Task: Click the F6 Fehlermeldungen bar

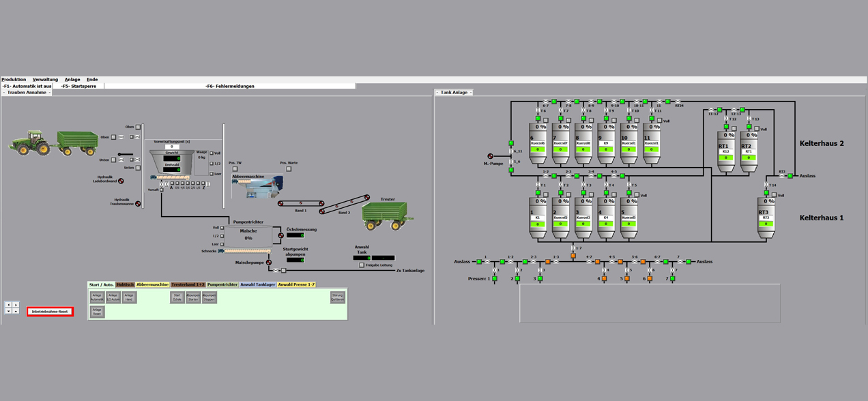Action: (x=230, y=86)
